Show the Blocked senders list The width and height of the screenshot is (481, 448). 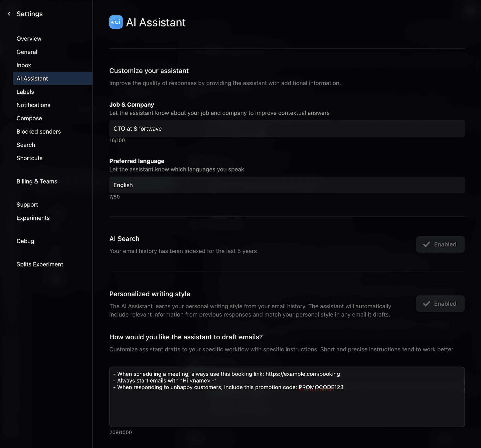(38, 131)
